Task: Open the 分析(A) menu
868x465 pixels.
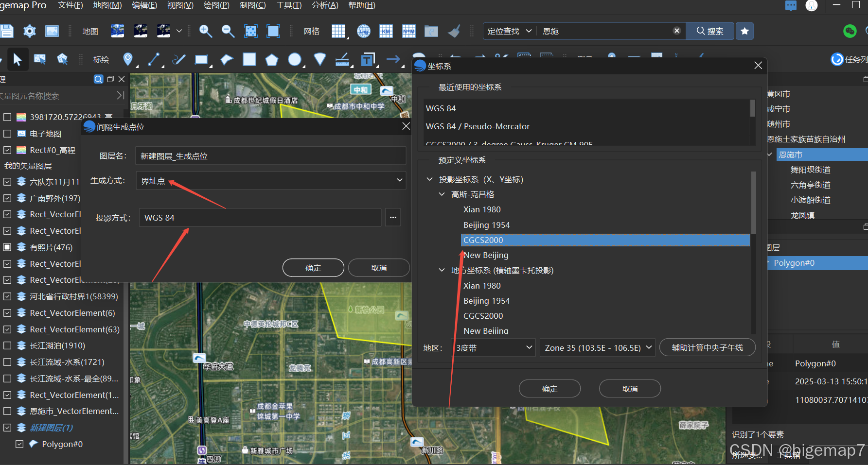Action: (x=325, y=5)
